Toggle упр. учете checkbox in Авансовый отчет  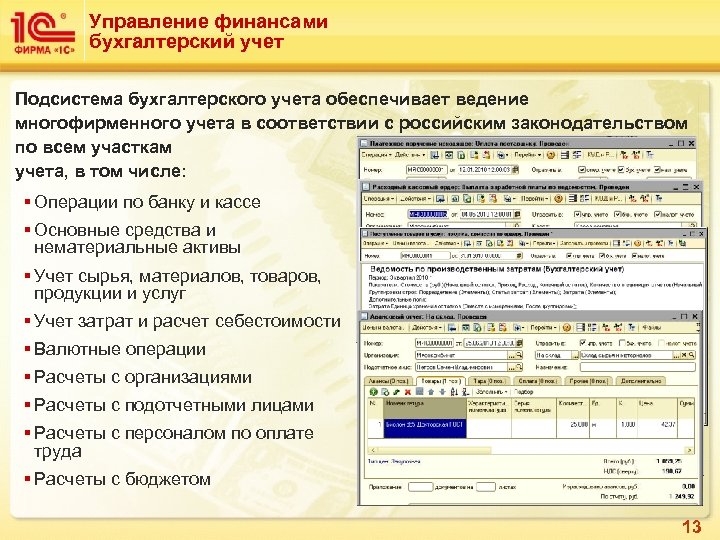(583, 343)
